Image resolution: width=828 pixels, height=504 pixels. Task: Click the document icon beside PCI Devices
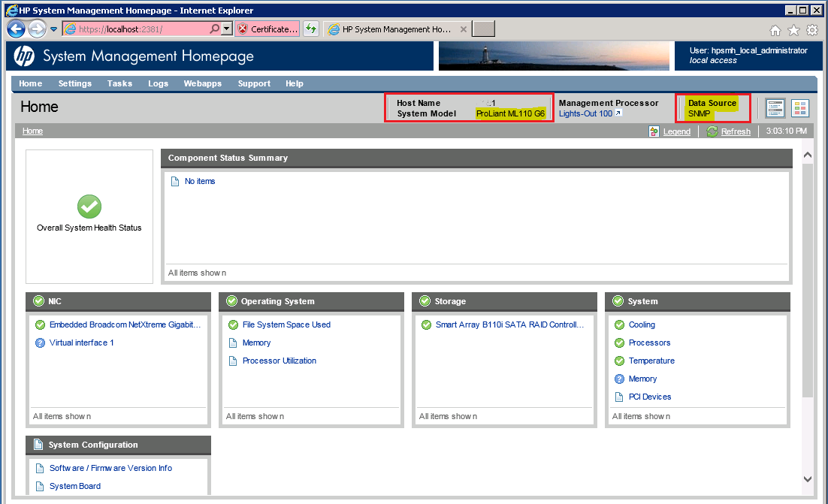(x=619, y=397)
